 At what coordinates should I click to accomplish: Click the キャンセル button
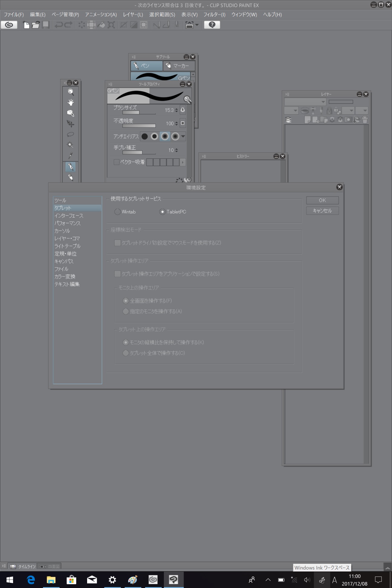pos(322,211)
